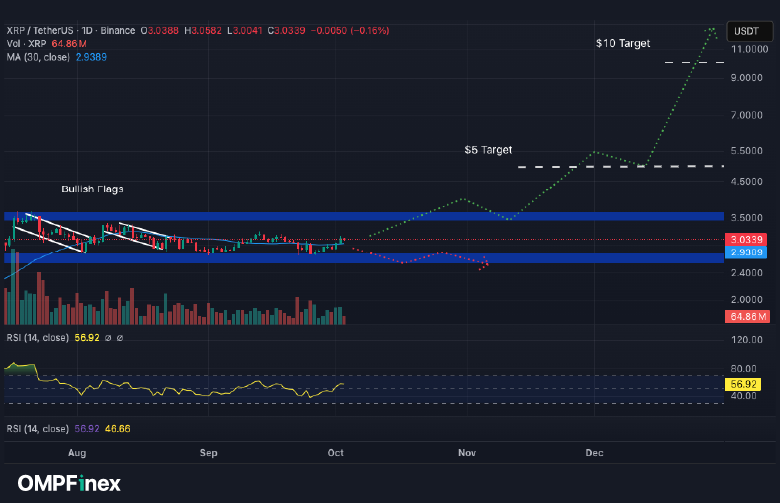Screen dimensions: 780x503
Task: Click the green arrowhead of projection path
Action: 712,30
